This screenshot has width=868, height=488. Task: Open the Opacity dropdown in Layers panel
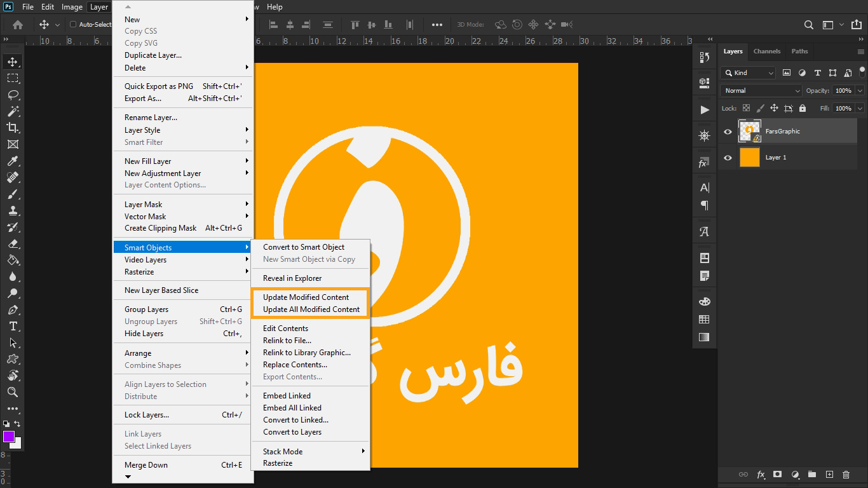pos(858,90)
